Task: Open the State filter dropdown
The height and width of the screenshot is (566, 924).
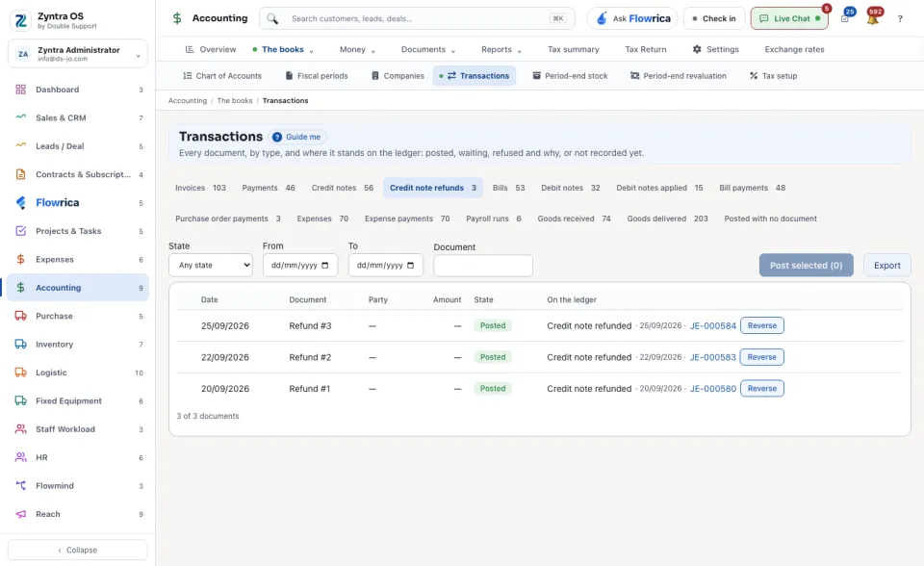Action: click(211, 266)
